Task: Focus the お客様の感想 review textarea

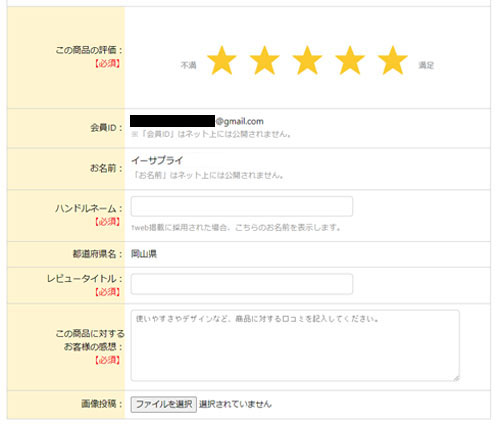Action: 295,346
